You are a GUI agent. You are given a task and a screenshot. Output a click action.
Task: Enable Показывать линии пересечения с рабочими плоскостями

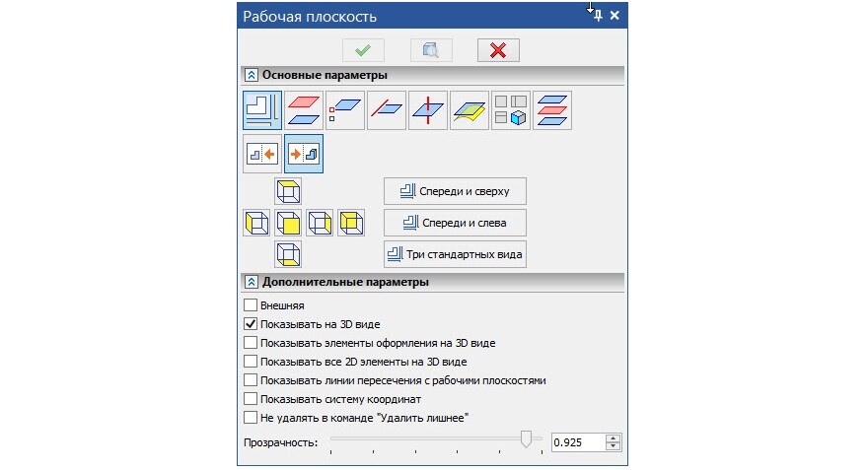click(x=251, y=380)
